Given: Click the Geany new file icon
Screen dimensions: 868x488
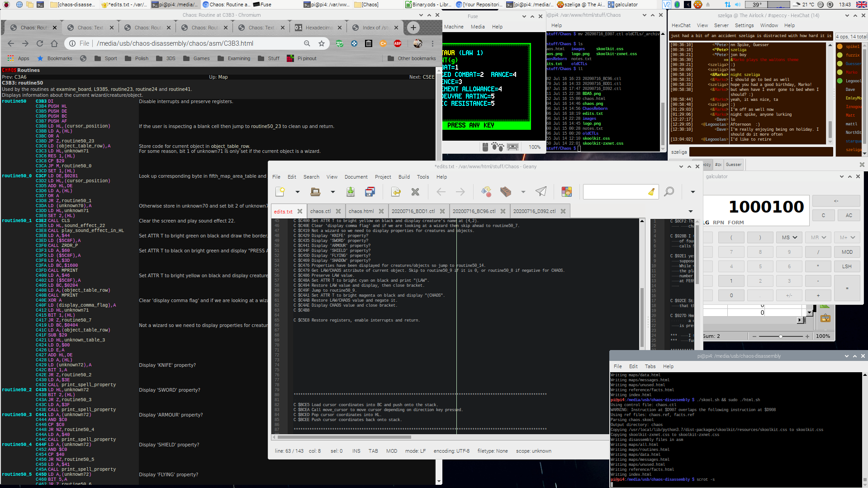Looking at the screenshot, I should click(x=280, y=192).
